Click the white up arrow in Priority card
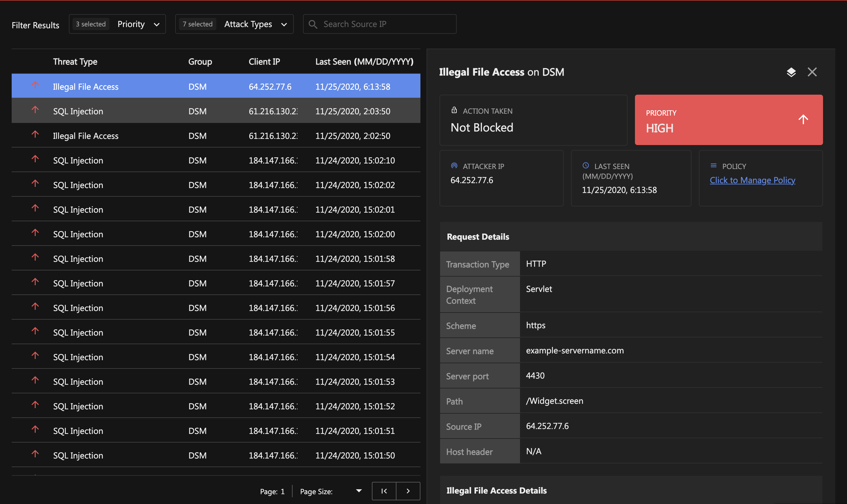This screenshot has width=847, height=504. point(803,120)
